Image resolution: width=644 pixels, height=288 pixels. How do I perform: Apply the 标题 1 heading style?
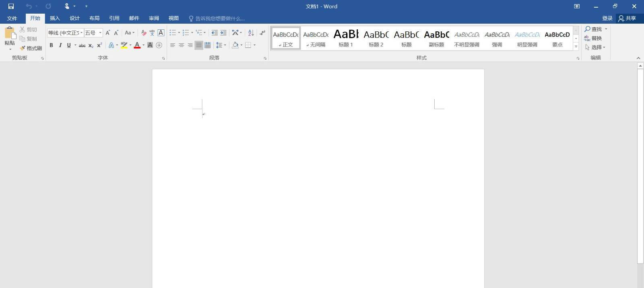tap(346, 38)
